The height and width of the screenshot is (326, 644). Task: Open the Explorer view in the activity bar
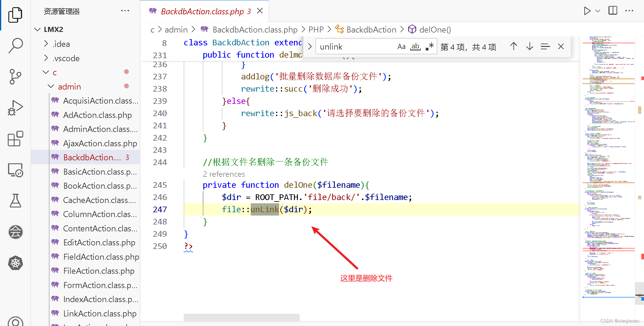[x=16, y=14]
